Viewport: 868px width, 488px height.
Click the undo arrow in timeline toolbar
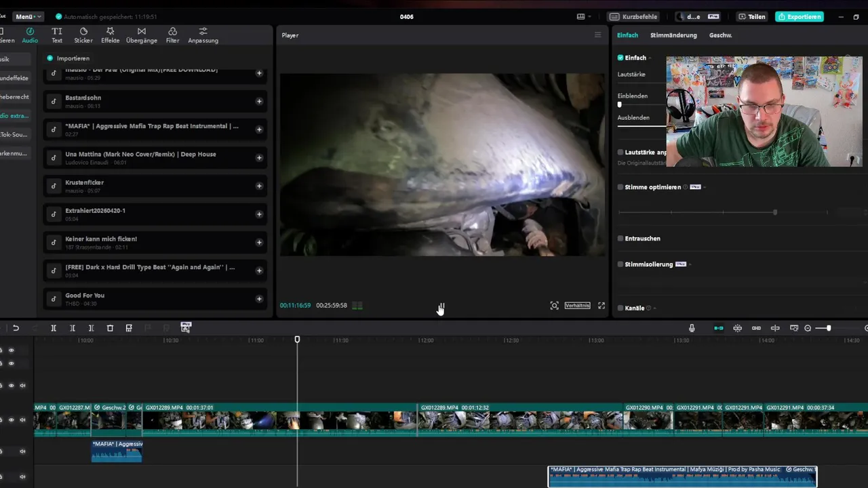(x=16, y=328)
